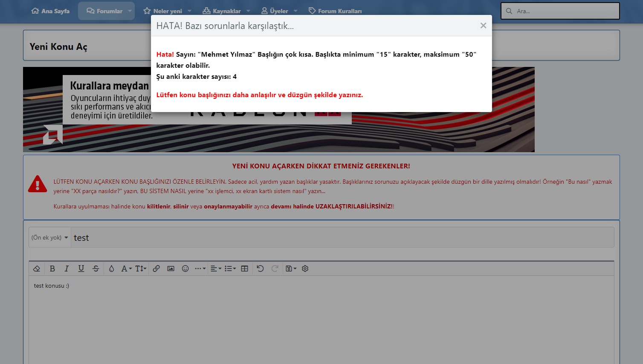Expand the Forumlar submenu arrow
The image size is (643, 364).
pyautogui.click(x=130, y=11)
